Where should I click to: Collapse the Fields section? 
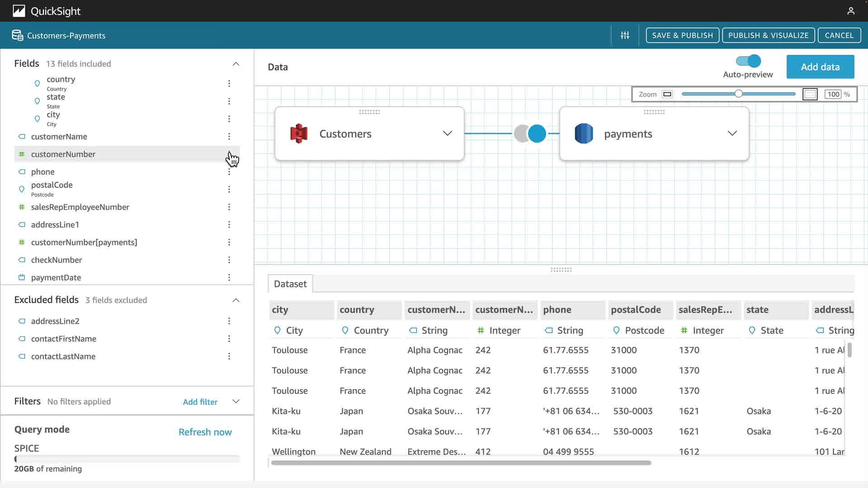coord(236,64)
